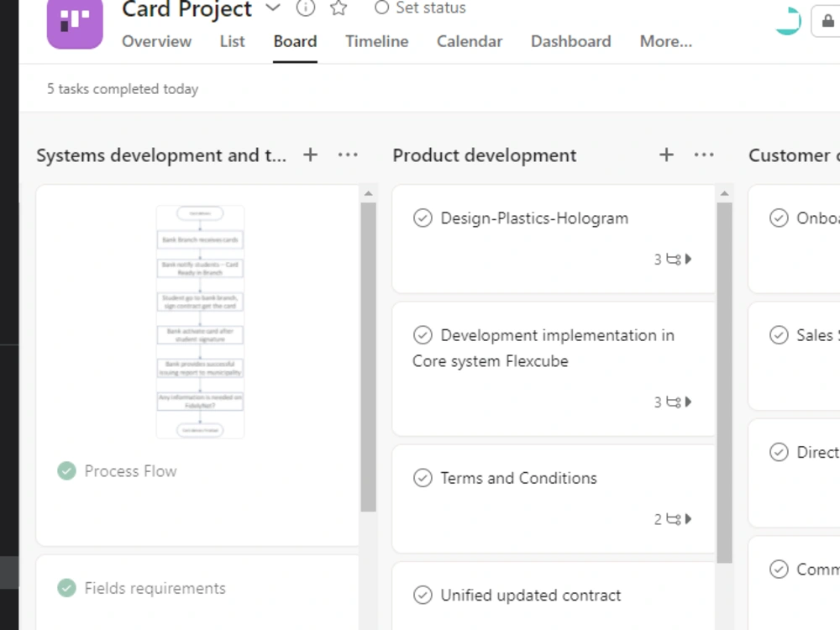Click Set status button
840x630 pixels.
point(420,8)
